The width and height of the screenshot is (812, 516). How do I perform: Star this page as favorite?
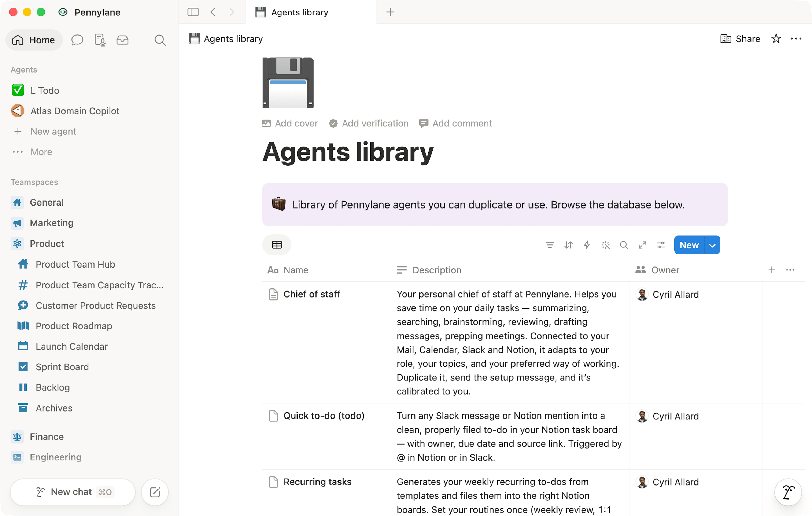pyautogui.click(x=776, y=39)
